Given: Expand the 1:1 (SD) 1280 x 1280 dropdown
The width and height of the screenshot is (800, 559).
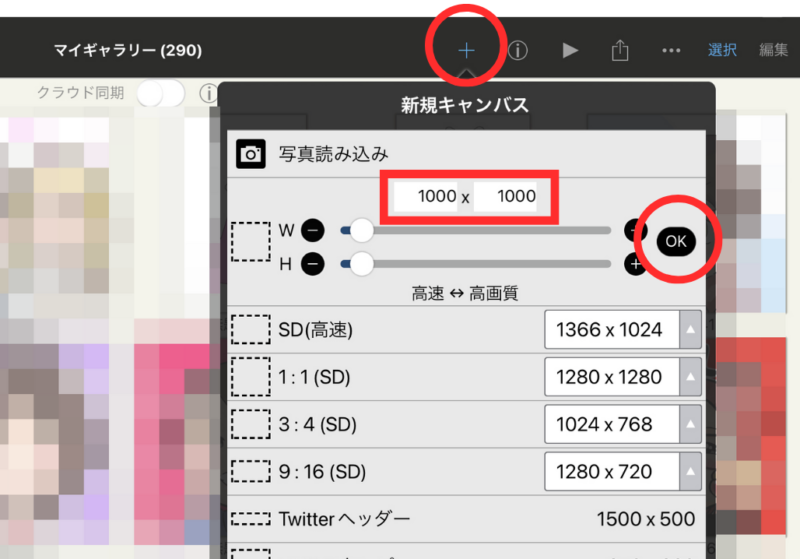Looking at the screenshot, I should pos(691,377).
